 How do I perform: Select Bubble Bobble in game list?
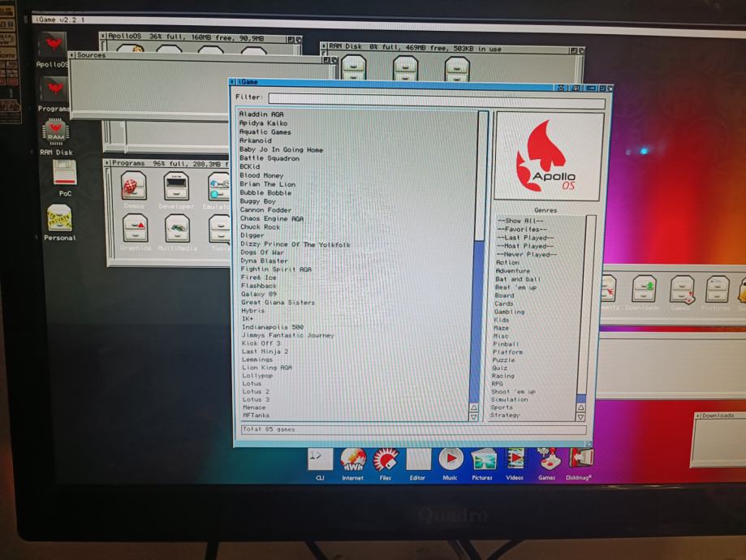click(265, 192)
